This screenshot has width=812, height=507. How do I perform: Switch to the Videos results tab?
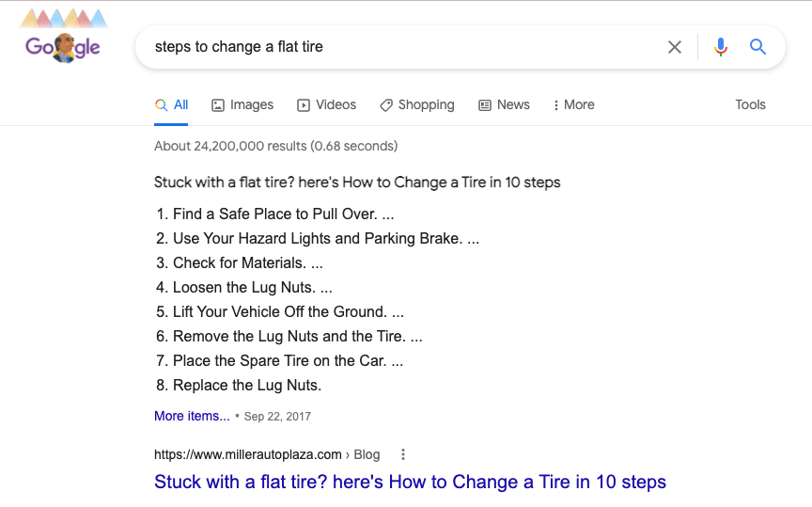[326, 104]
